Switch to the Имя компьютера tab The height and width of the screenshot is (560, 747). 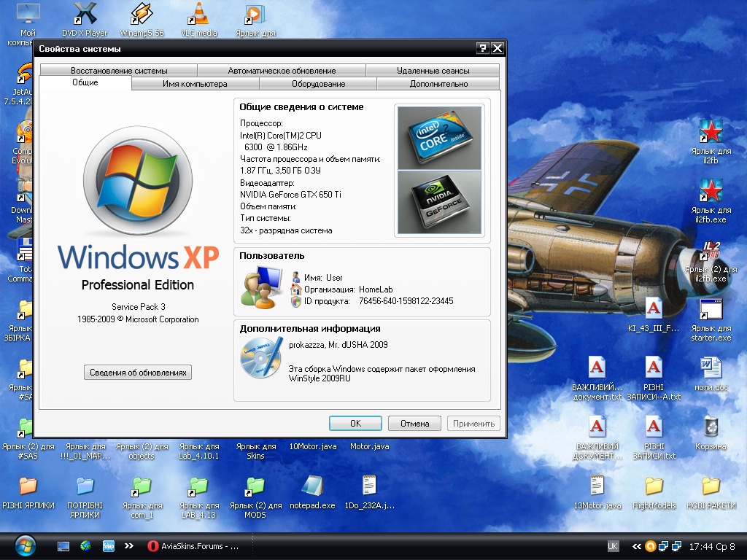pos(195,84)
